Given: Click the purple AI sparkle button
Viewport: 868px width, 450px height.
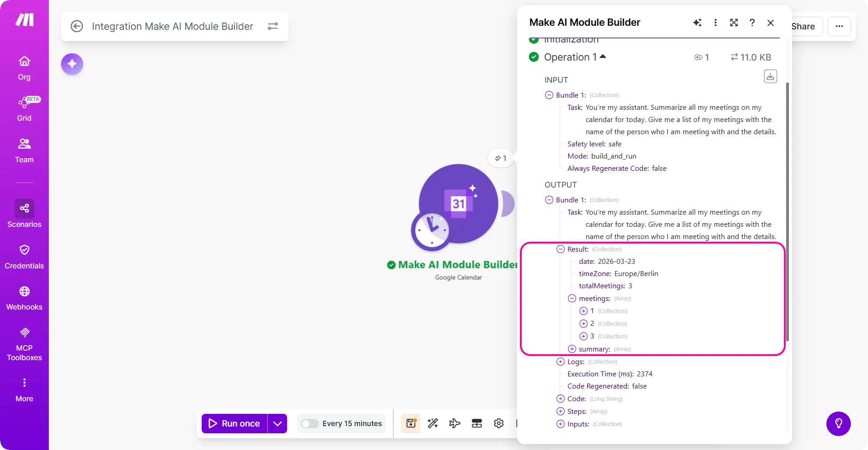Looking at the screenshot, I should click(x=72, y=64).
